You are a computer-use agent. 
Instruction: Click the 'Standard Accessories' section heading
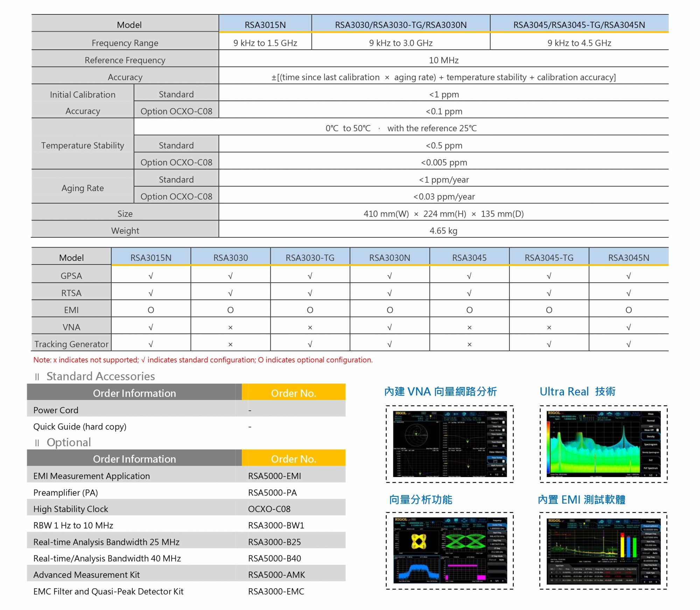100,376
